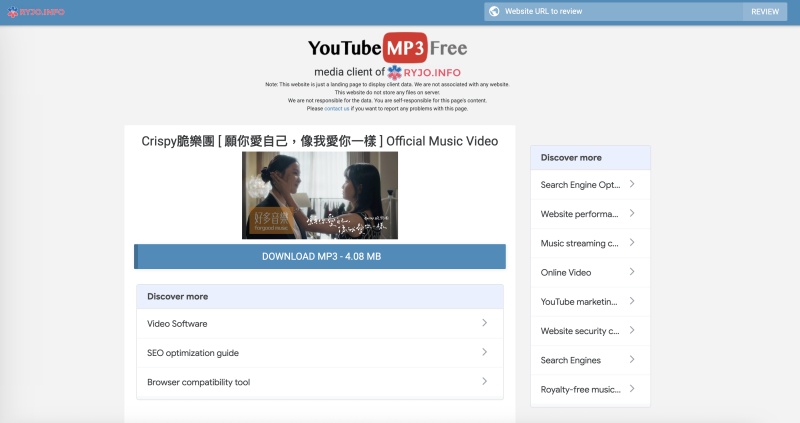Click the Crispy music video title

point(320,141)
